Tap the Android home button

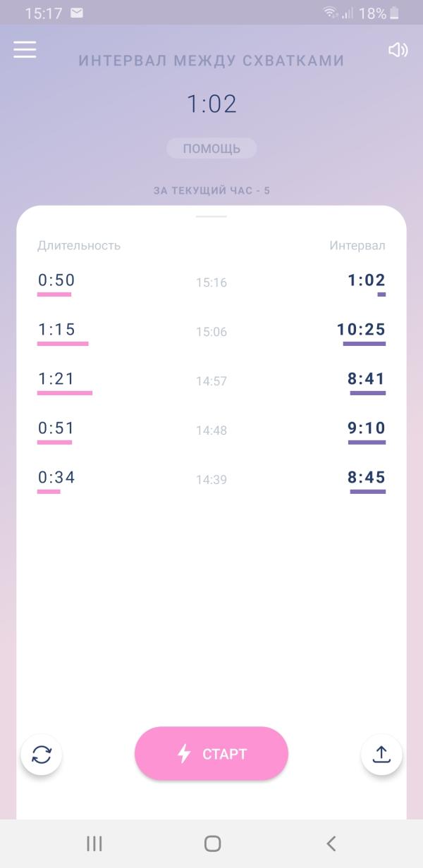pos(212,843)
